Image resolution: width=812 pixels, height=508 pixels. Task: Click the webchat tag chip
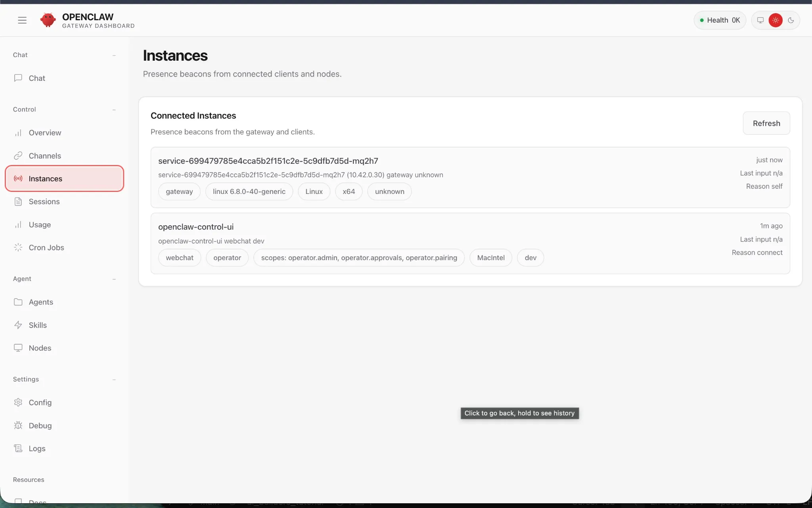tap(180, 258)
